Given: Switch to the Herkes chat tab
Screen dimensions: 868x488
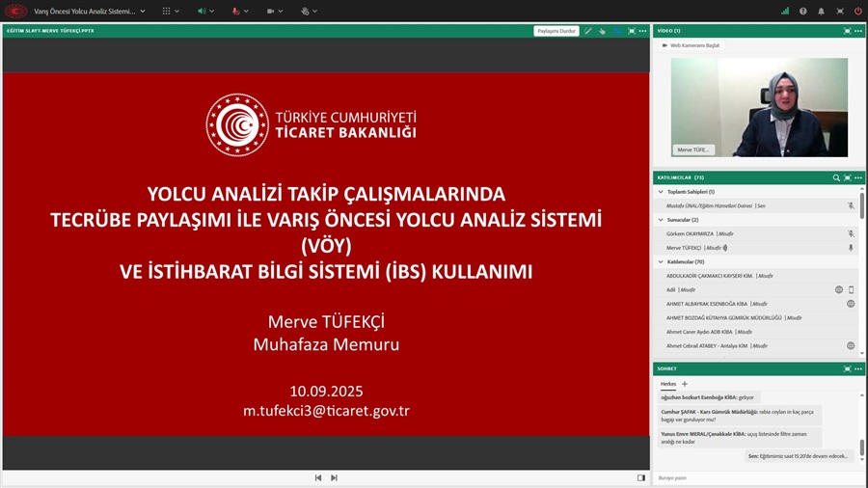Looking at the screenshot, I should [x=668, y=384].
